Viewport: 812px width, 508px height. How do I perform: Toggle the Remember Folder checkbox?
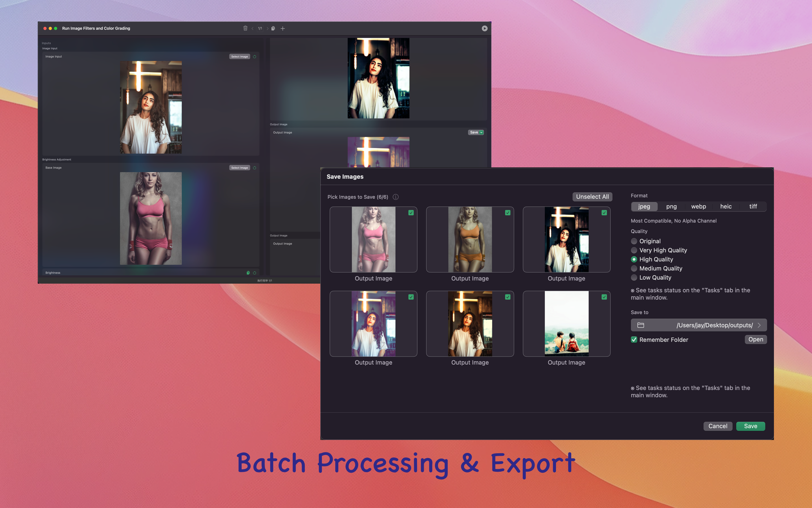tap(634, 340)
